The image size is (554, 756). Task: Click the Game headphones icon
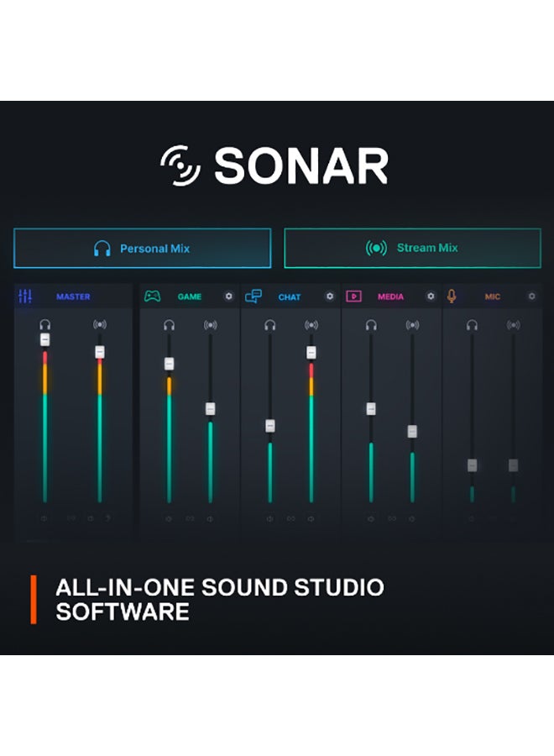169,325
